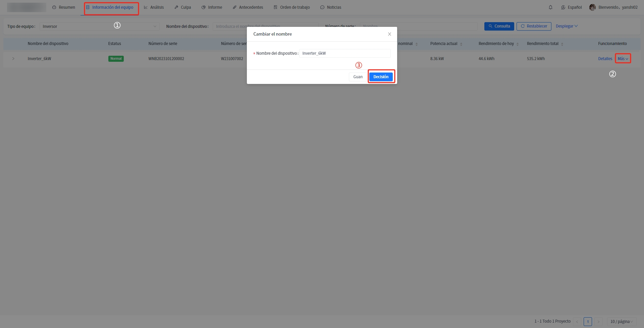
Task: Click the 44.6 kWh value
Action: click(x=486, y=59)
